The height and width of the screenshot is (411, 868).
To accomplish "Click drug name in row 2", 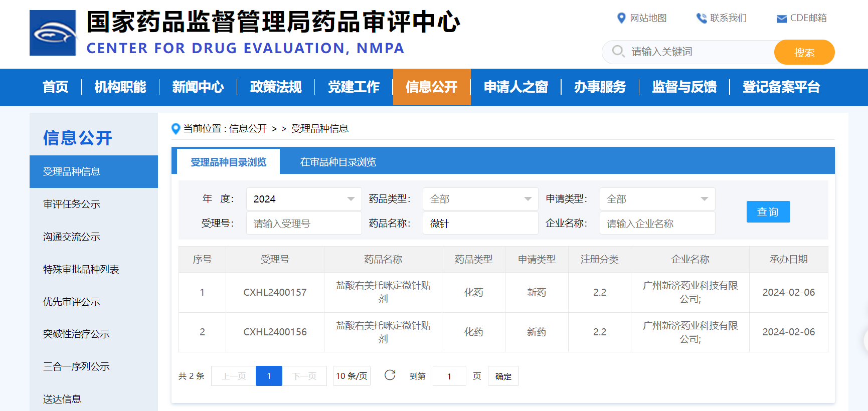I will (383, 332).
